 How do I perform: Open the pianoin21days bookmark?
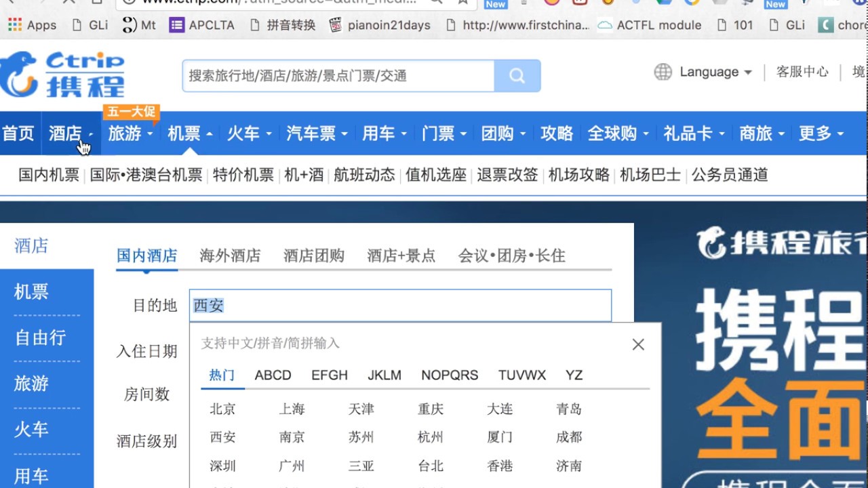pos(380,25)
